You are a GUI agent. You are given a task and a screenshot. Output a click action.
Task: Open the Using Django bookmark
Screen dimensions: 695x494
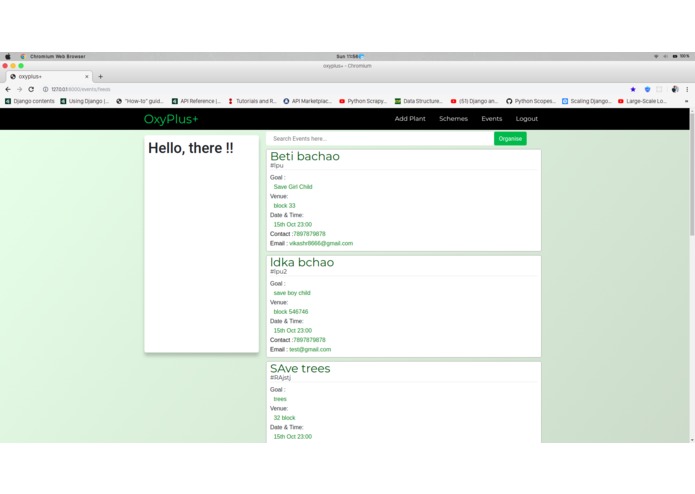click(x=85, y=101)
